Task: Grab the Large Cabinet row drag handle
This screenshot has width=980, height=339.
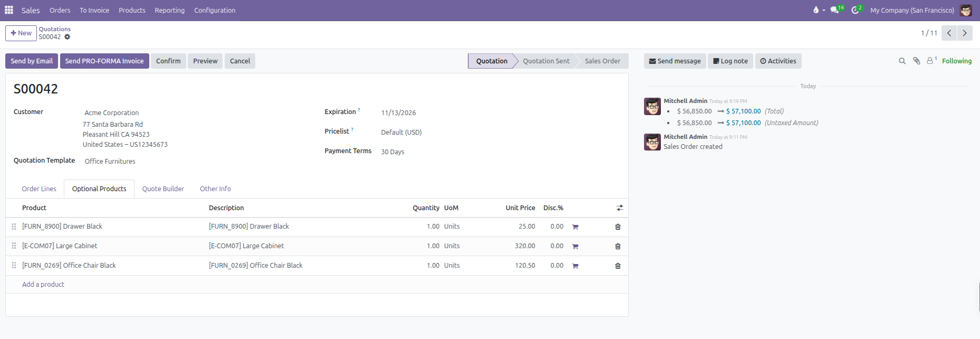Action: coord(14,246)
